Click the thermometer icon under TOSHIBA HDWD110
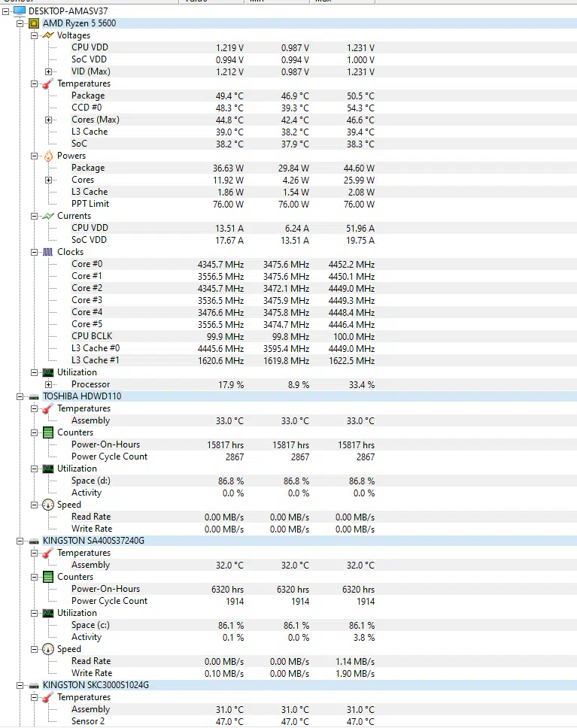Viewport: 577px width, 728px height. point(48,408)
